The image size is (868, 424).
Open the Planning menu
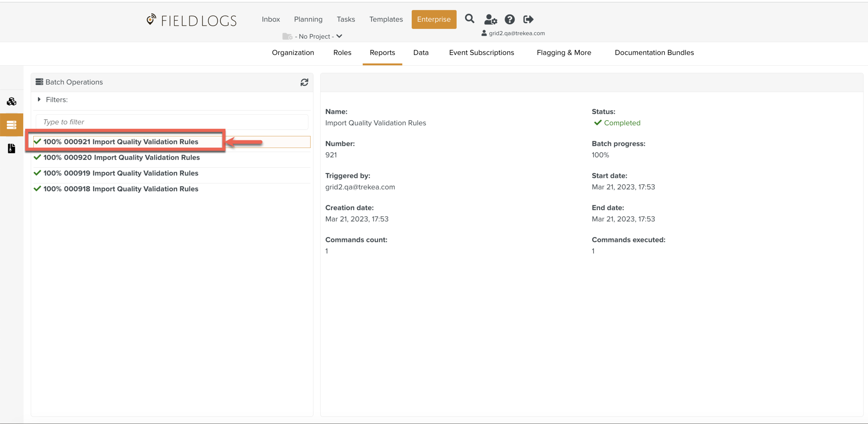point(308,19)
